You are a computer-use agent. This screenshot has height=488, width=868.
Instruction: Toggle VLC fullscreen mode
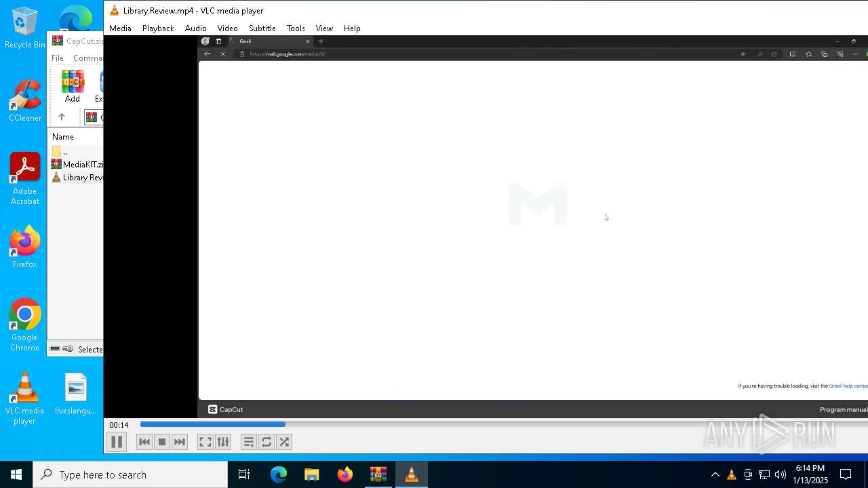tap(205, 442)
